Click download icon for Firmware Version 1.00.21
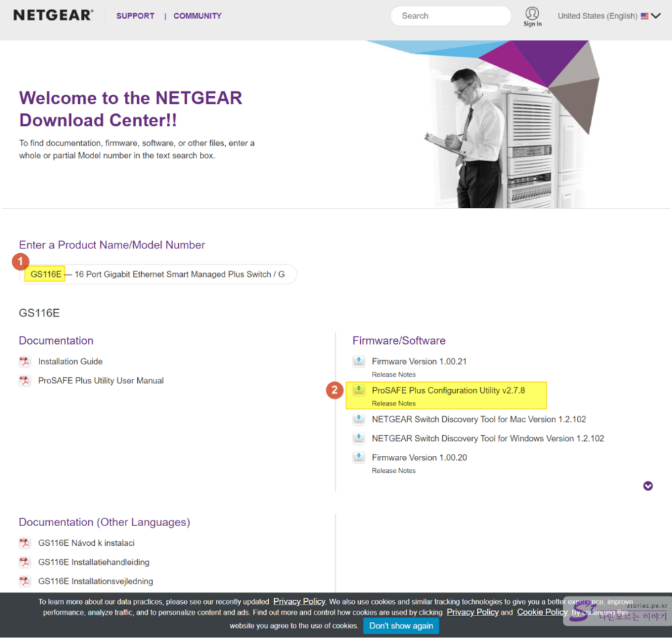The image size is (672, 638). click(x=359, y=362)
